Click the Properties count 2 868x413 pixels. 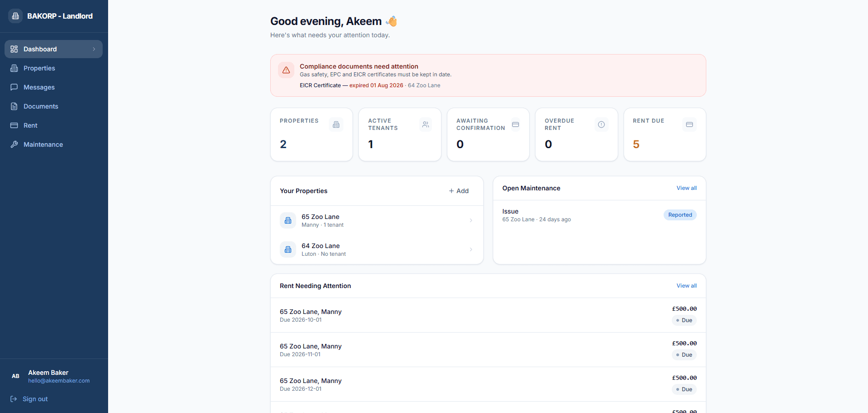tap(283, 144)
